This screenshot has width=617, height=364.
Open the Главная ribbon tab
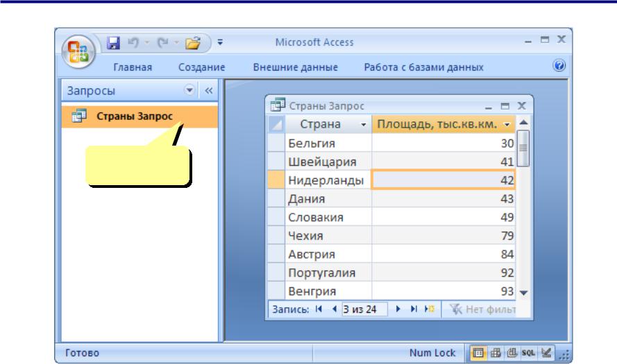click(133, 67)
